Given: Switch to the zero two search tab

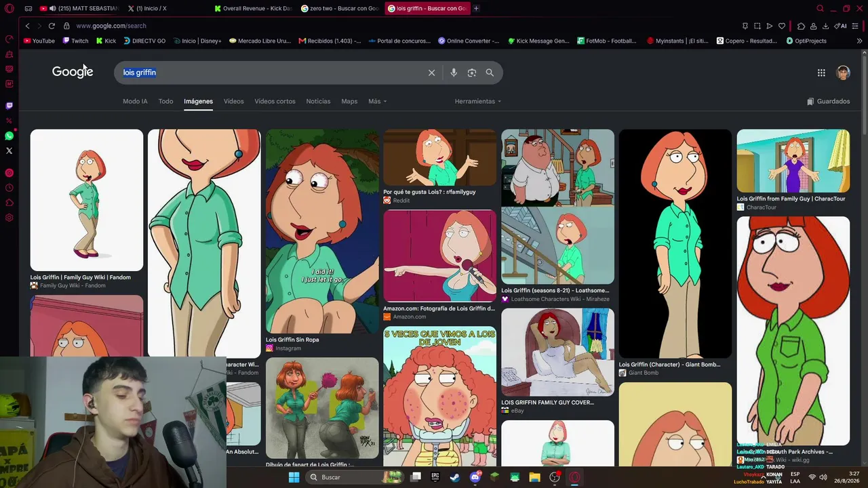Looking at the screenshot, I should tap(340, 8).
